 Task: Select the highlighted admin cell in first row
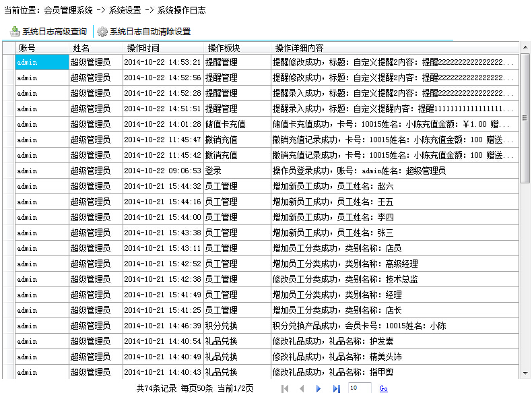42,62
